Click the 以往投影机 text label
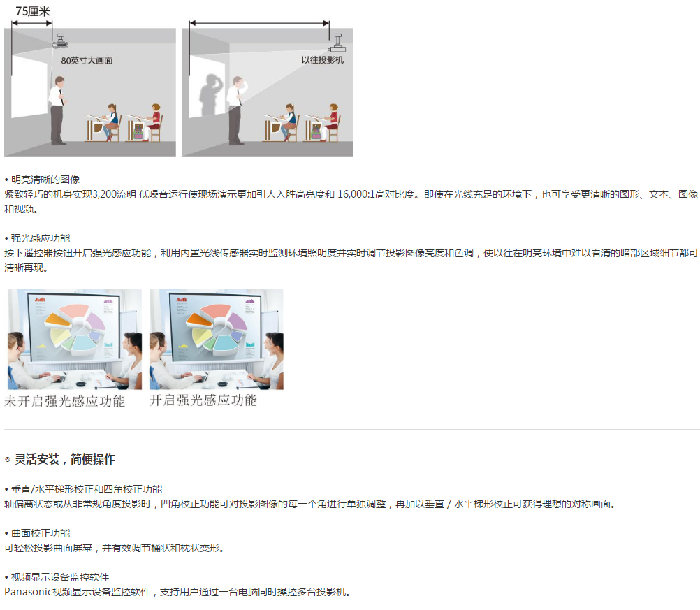700x610 pixels. (x=322, y=60)
